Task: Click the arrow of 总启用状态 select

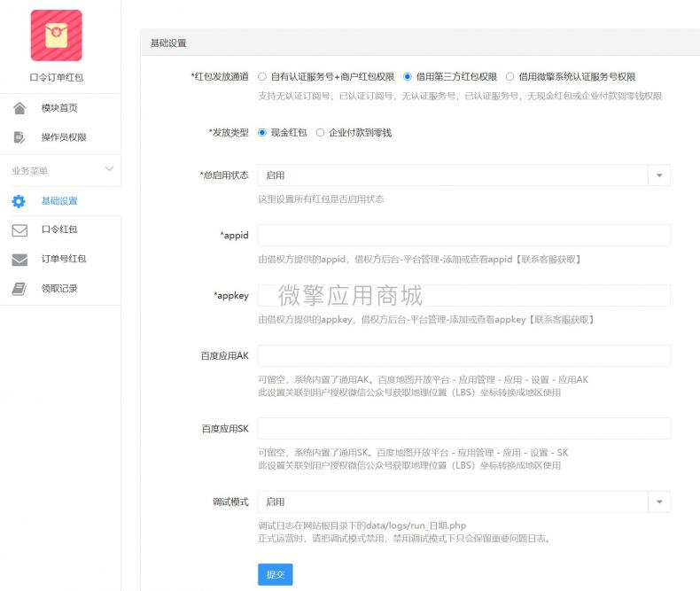Action: coord(659,175)
